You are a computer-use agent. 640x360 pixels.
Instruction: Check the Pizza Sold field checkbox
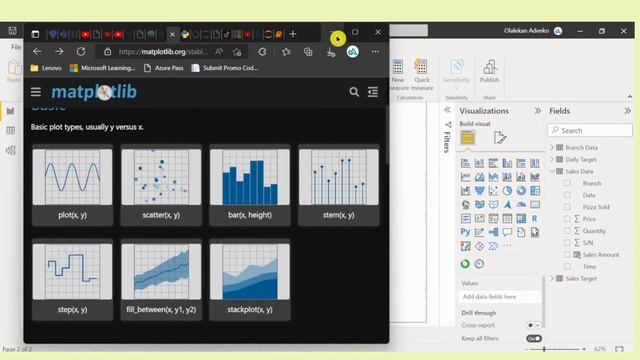click(x=567, y=207)
